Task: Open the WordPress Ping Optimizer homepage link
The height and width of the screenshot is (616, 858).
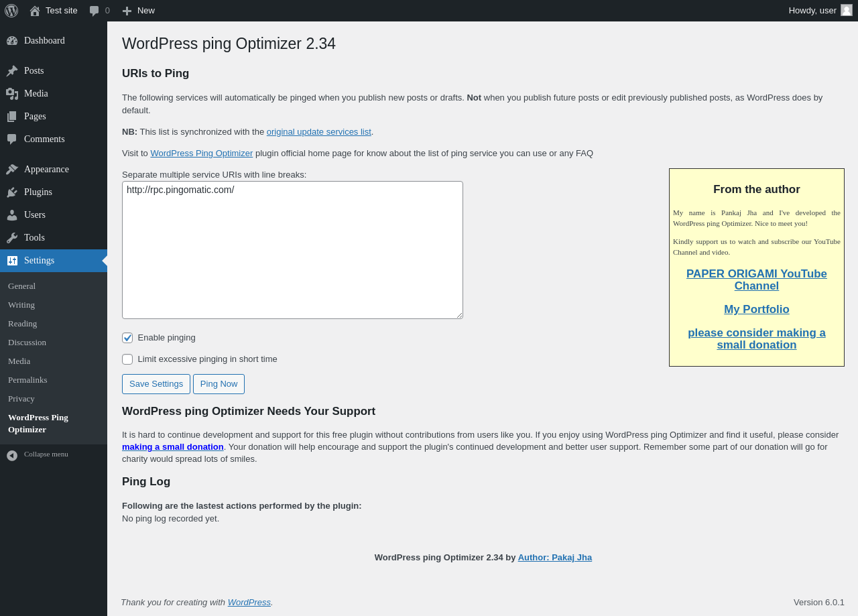Action: point(202,153)
